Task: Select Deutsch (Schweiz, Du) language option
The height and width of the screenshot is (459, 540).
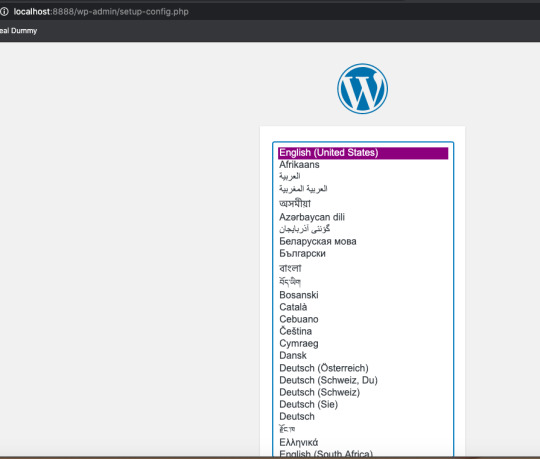Action: (x=363, y=380)
